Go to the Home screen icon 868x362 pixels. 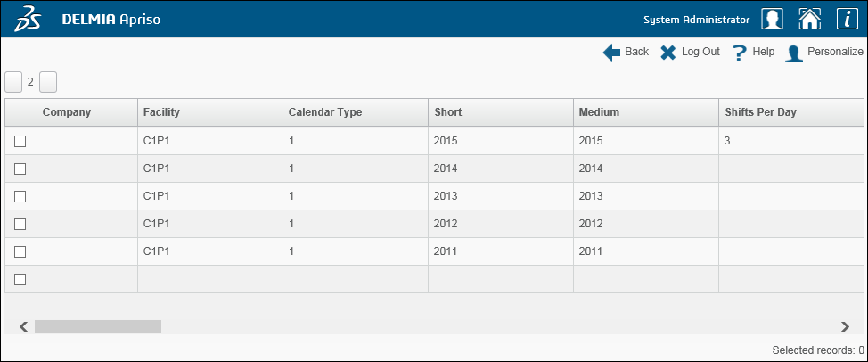tap(809, 19)
